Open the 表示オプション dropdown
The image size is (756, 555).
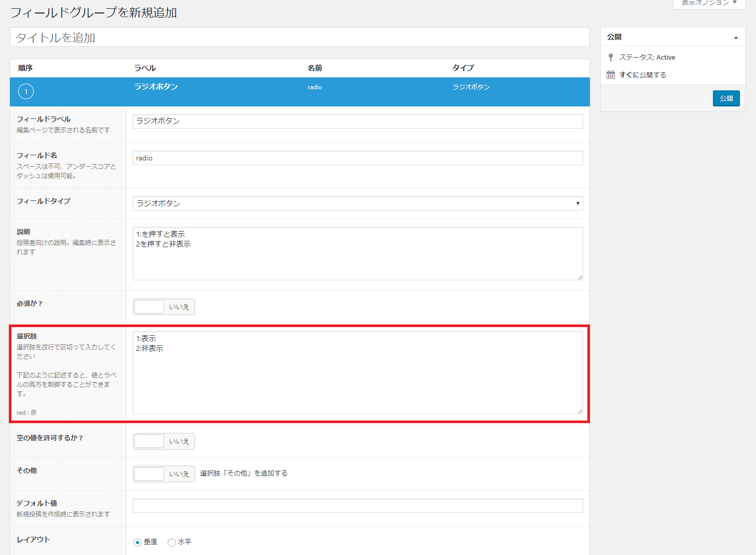[709, 3]
